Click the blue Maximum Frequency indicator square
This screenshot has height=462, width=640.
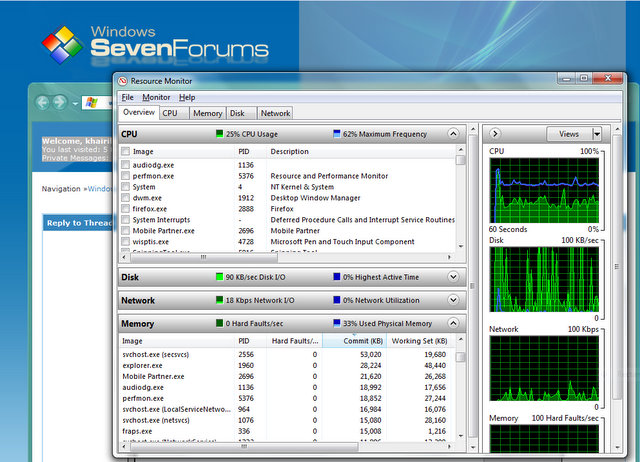[x=337, y=133]
